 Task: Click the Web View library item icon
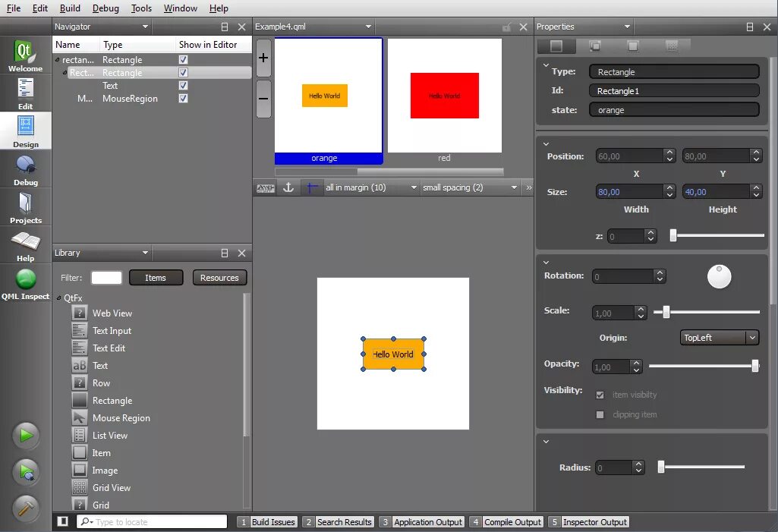point(80,313)
